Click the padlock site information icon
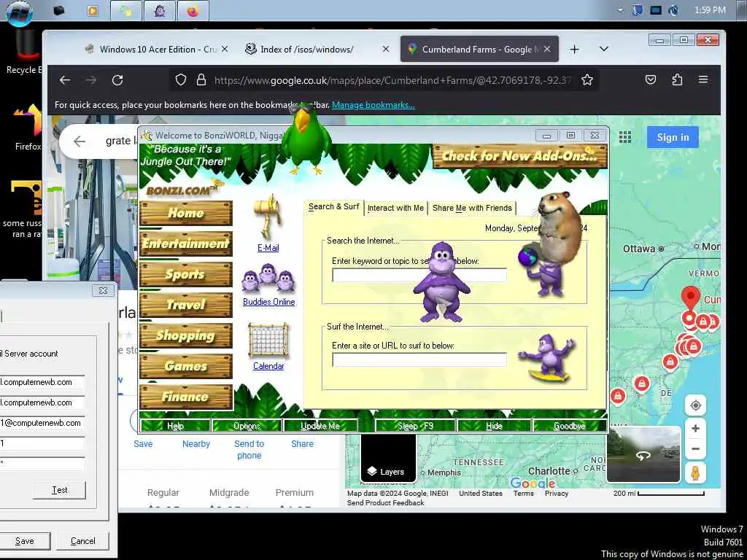This screenshot has height=560, width=747. [201, 80]
